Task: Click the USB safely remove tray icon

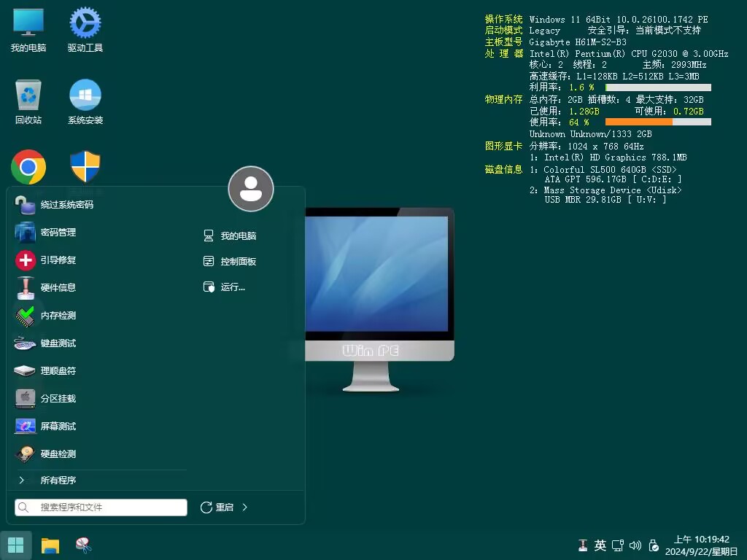Action: pos(654,545)
